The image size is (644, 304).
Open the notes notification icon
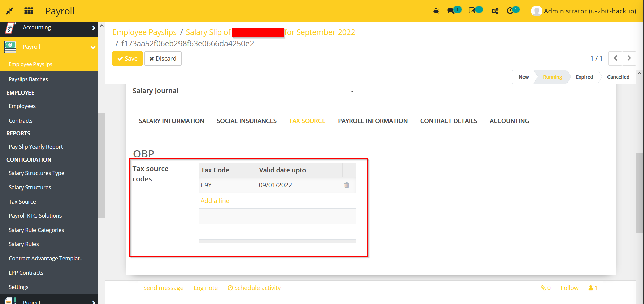[473, 11]
